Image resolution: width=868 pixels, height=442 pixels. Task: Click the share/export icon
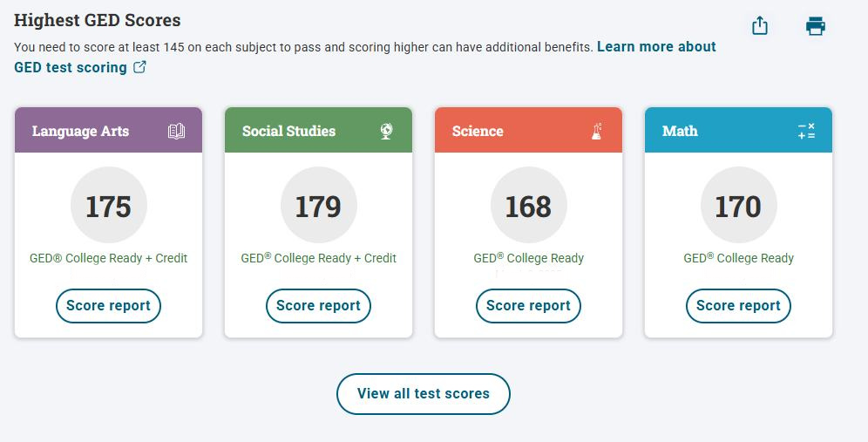coord(760,26)
